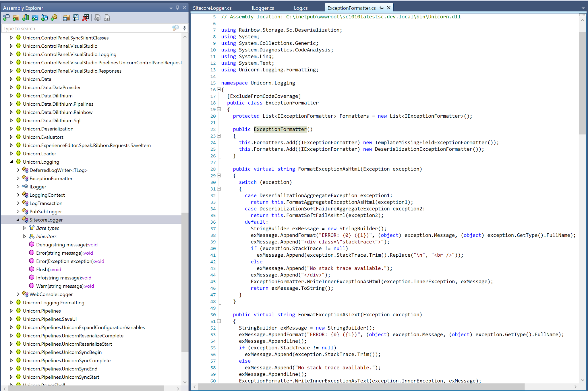The image size is (588, 391).
Task: Select the LoggingContext class item
Action: click(x=47, y=195)
